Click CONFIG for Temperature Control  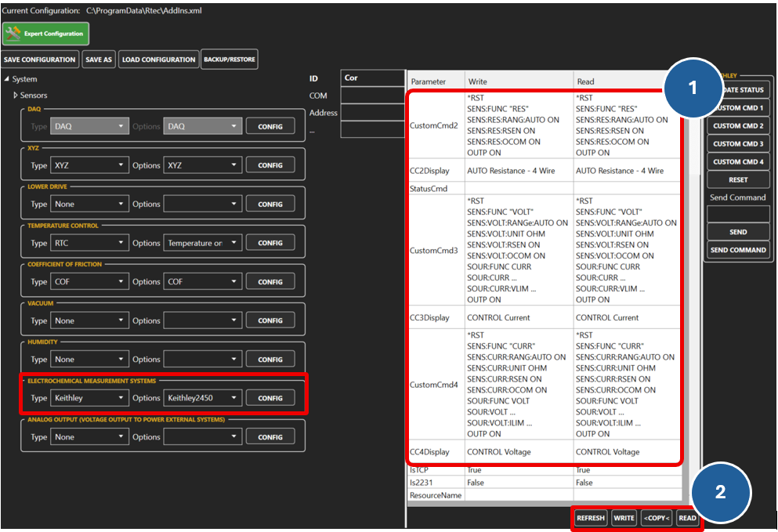[270, 242]
